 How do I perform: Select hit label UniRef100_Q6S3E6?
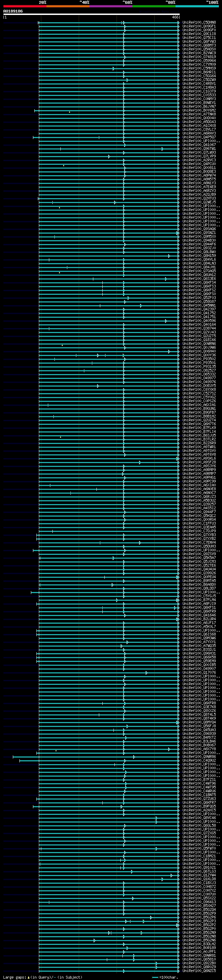coord(199,278)
